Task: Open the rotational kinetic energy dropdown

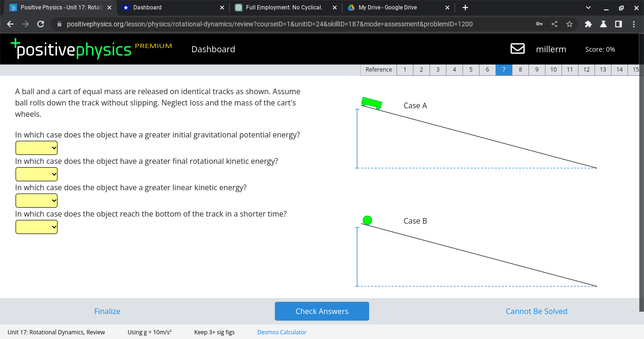Action: [36, 174]
